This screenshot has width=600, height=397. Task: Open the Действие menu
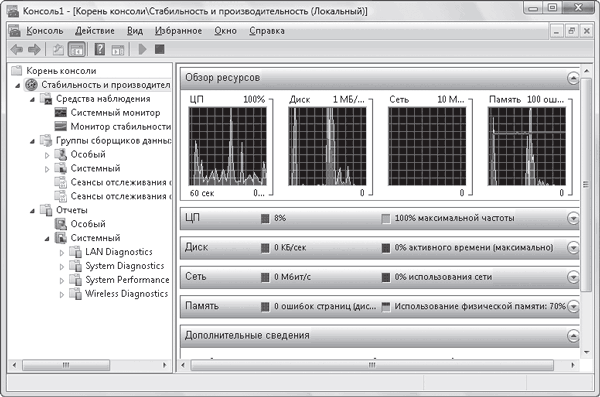click(95, 31)
